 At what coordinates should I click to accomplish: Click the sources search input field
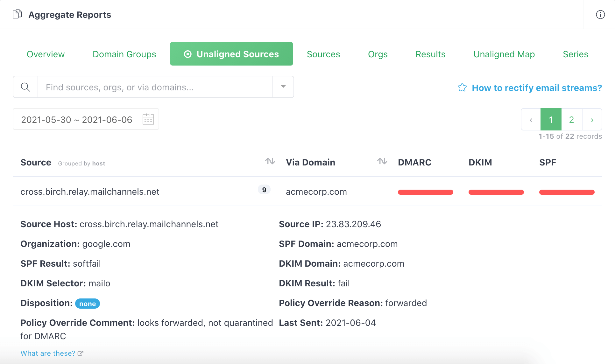point(155,87)
